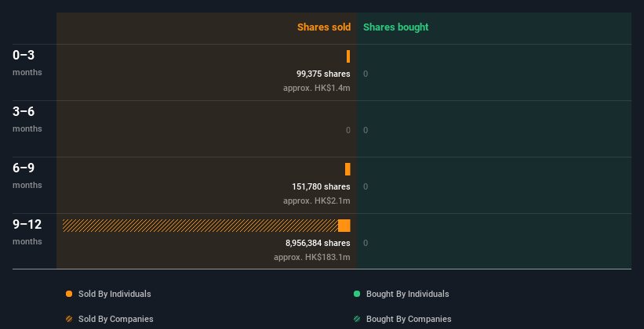
Task: Click the orange bar in 0–3 months row
Action: tap(348, 56)
